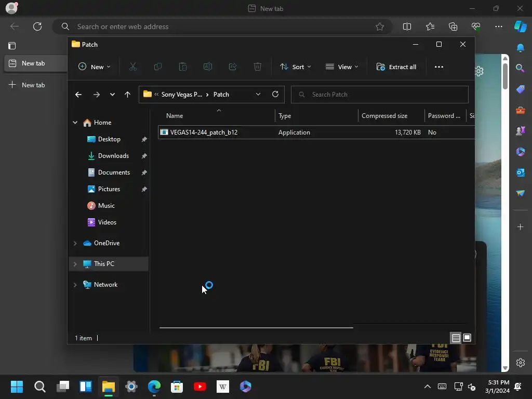
Task: Expand the OneDrive tree node
Action: pos(75,243)
